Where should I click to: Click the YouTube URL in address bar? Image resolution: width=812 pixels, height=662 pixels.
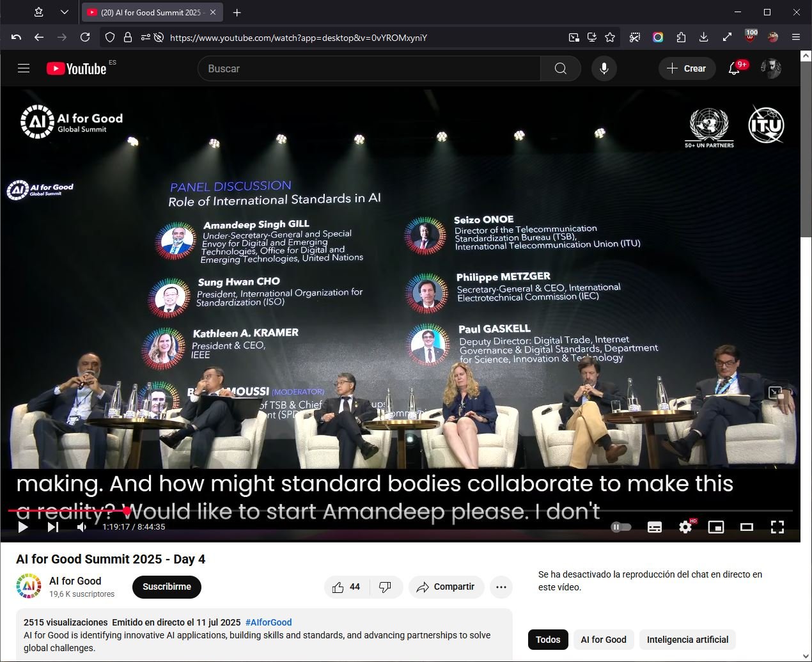299,38
